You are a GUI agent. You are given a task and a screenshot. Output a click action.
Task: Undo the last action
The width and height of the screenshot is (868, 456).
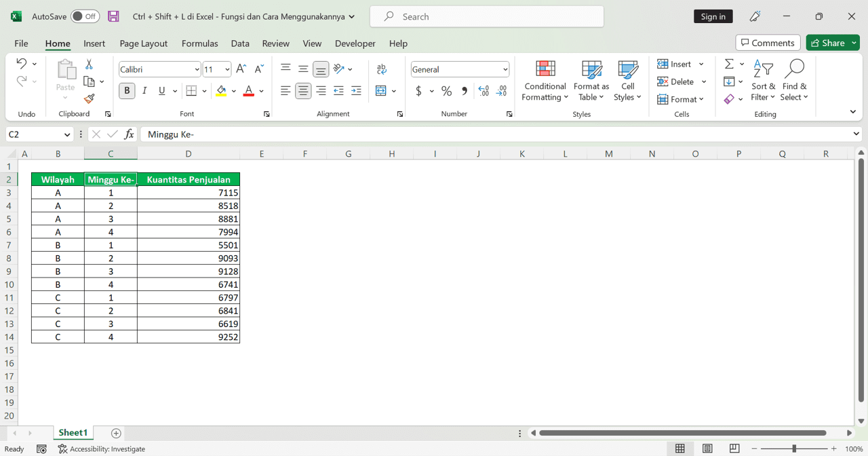[x=21, y=63]
